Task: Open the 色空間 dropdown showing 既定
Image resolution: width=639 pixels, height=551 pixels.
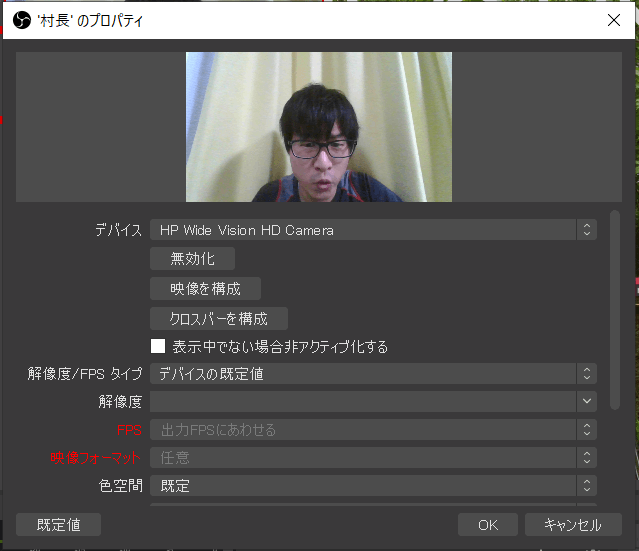Action: (x=373, y=485)
